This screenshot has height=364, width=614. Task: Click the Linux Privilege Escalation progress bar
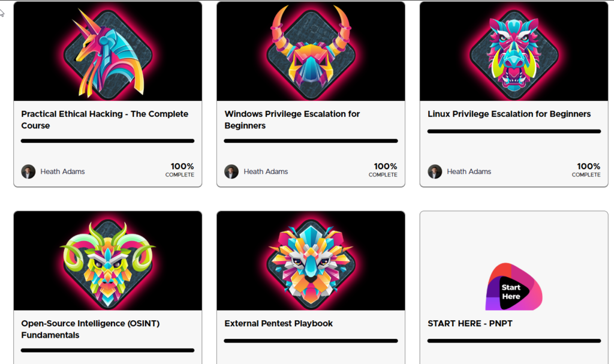pyautogui.click(x=514, y=131)
